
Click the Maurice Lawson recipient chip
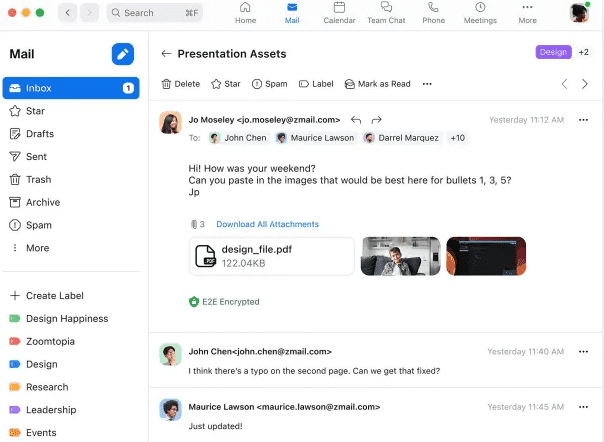pyautogui.click(x=315, y=138)
